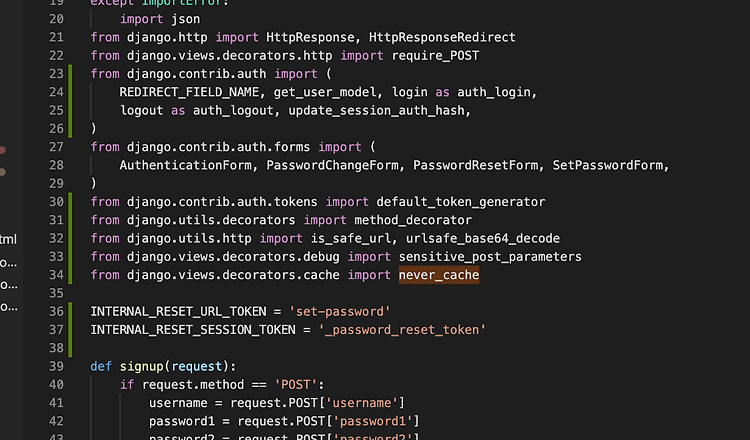This screenshot has height=440, width=750.
Task: Click line number 32 in the gutter
Action: 56,238
